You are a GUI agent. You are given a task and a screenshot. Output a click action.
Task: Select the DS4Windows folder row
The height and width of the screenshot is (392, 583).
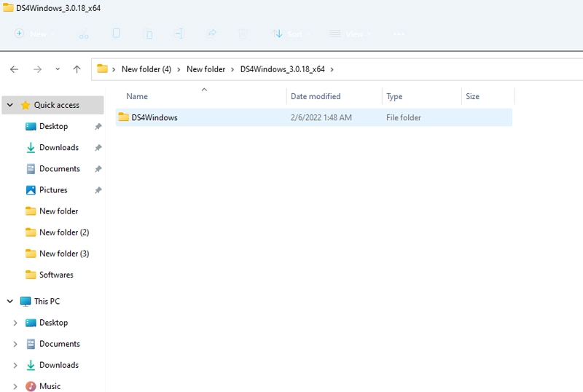(x=314, y=117)
